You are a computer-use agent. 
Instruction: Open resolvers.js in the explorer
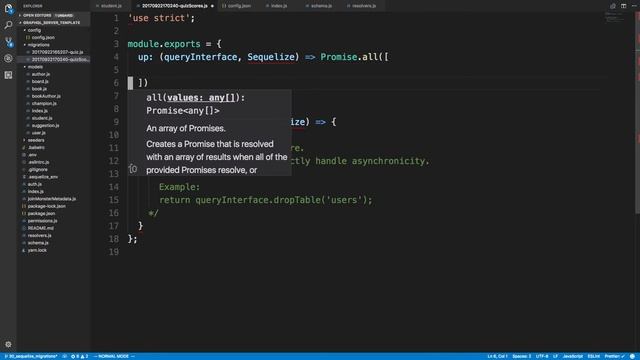pyautogui.click(x=40, y=236)
